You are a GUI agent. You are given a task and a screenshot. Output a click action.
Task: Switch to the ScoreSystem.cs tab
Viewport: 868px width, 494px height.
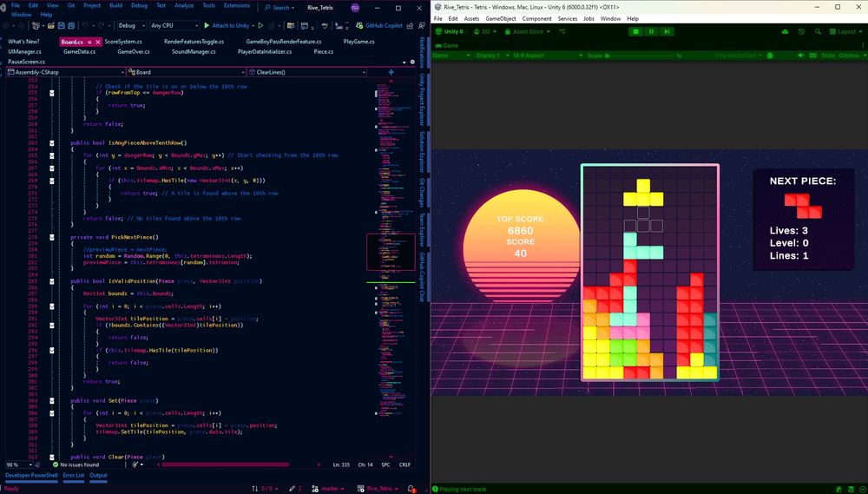click(123, 42)
